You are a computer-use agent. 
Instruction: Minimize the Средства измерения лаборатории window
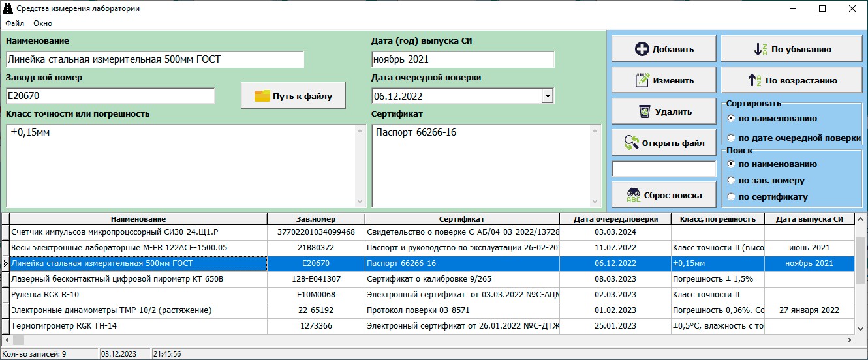tap(792, 9)
